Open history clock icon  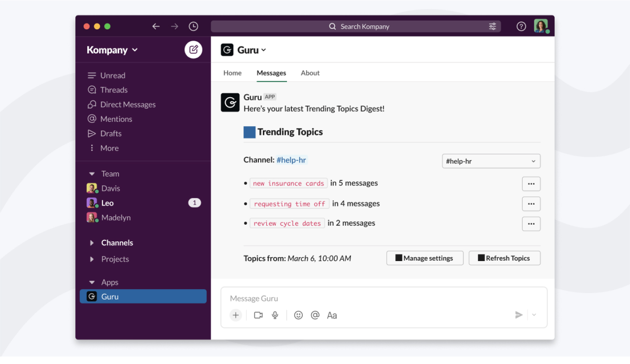pos(193,26)
